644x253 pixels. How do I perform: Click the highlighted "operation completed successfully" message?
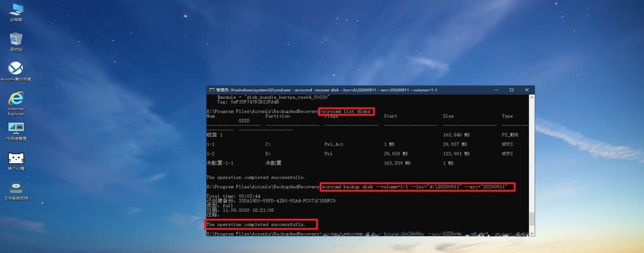click(261, 225)
